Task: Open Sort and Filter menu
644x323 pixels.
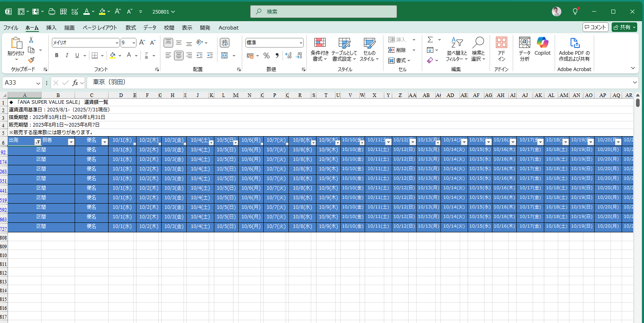Action: (x=457, y=50)
